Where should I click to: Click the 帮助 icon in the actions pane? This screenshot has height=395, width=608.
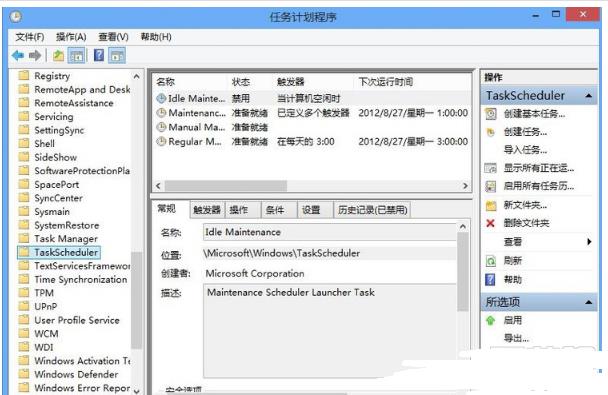point(491,279)
